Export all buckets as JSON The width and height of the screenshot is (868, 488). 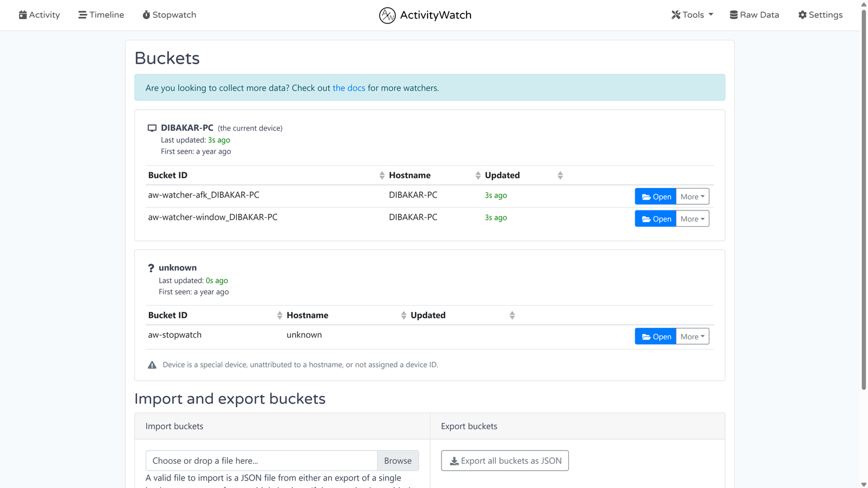point(505,461)
